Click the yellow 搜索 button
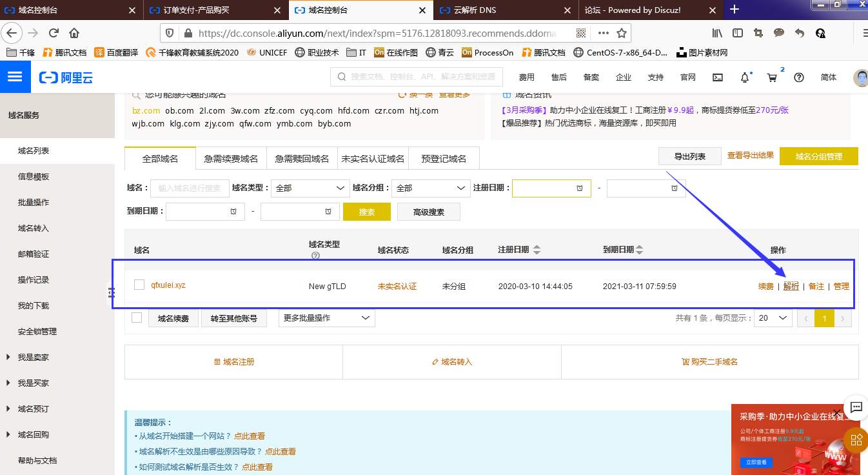 [367, 212]
